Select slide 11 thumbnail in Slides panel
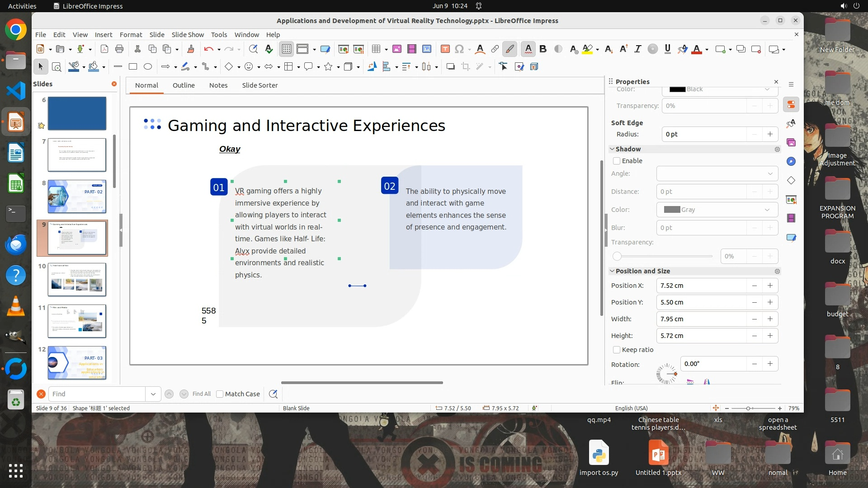Image resolution: width=868 pixels, height=488 pixels. (77, 321)
